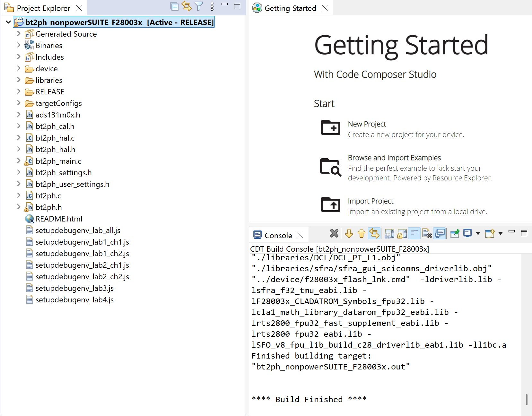Open the Open Console dropdown arrow
The width and height of the screenshot is (532, 416).
[x=501, y=233]
